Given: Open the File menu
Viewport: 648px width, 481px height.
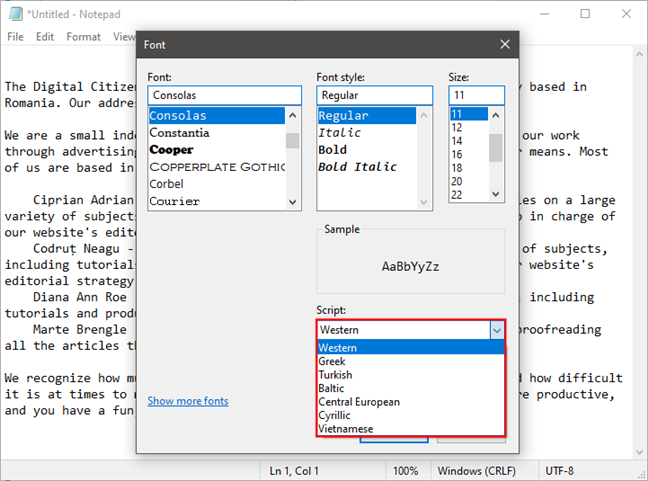Looking at the screenshot, I should click(16, 37).
